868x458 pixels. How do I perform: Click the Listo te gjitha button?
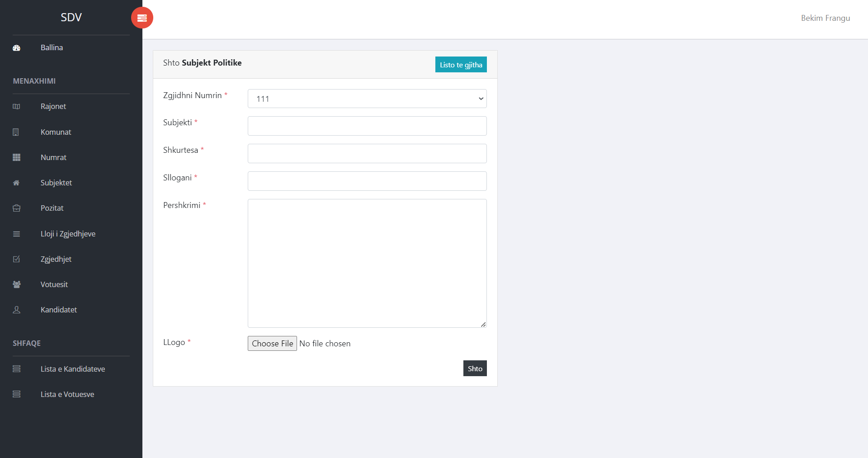(461, 65)
